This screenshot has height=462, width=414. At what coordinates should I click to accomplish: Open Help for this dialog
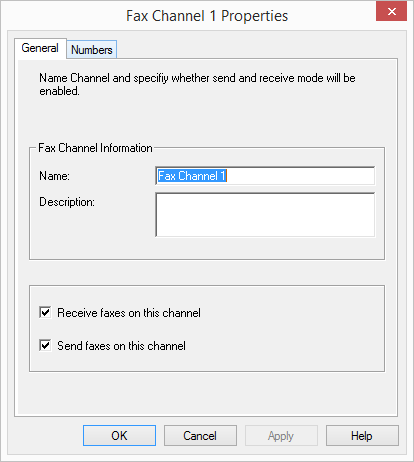click(362, 435)
